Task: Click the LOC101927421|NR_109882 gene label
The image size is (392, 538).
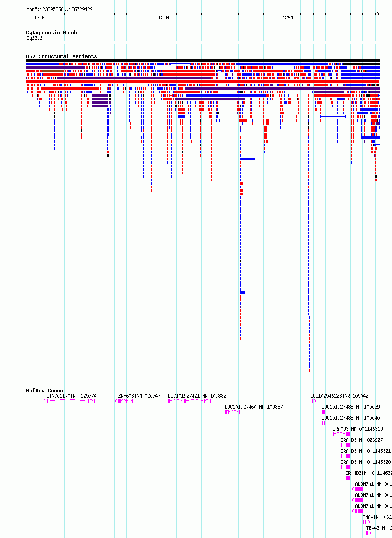Action: pos(197,396)
